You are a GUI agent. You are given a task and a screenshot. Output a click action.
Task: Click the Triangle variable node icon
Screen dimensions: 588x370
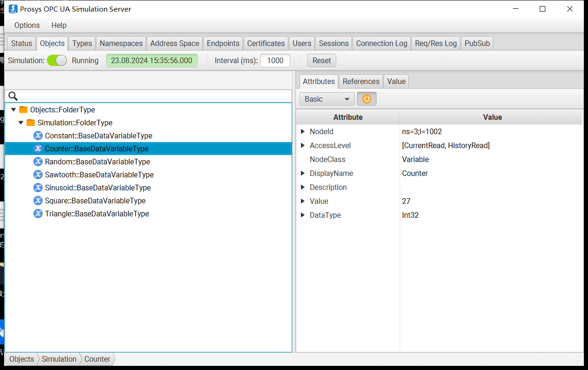tap(38, 214)
